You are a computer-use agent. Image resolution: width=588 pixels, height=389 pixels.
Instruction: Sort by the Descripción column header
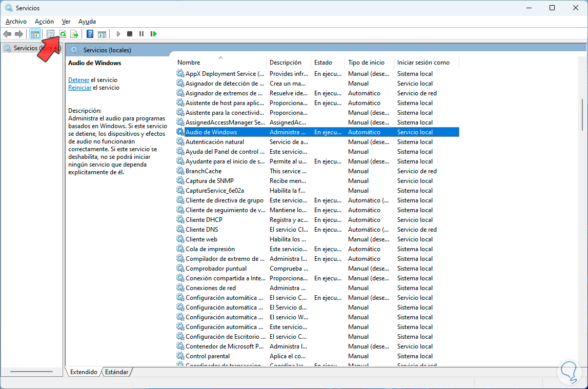[x=289, y=63]
